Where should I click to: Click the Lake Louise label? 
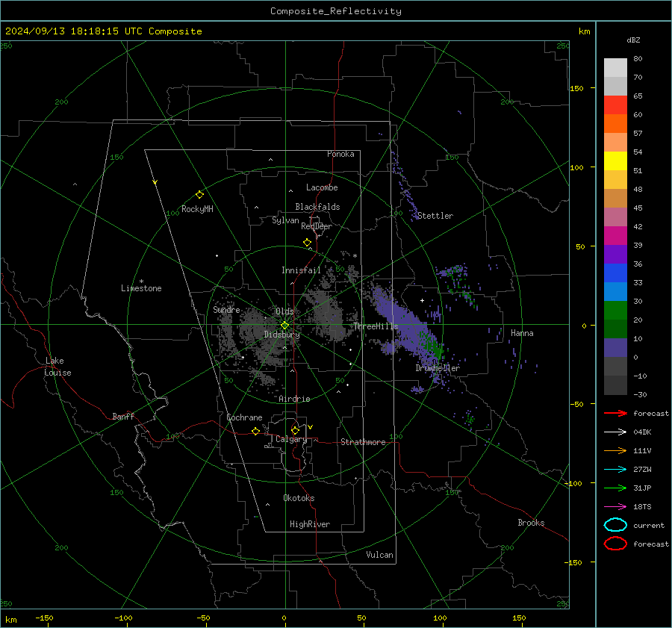click(x=57, y=367)
